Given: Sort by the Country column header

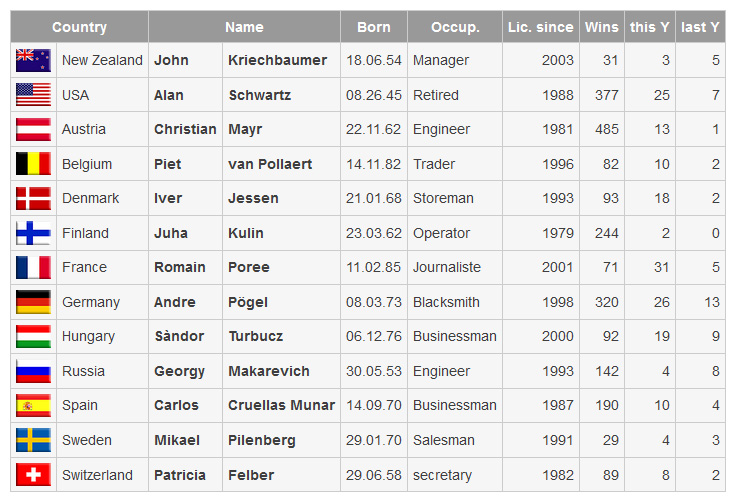Looking at the screenshot, I should 79,27.
